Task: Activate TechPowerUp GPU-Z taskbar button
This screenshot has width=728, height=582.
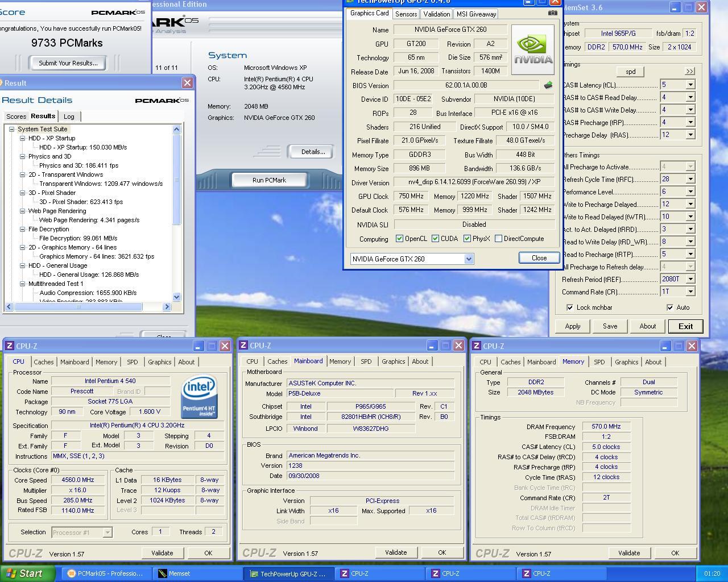Action: (289, 573)
